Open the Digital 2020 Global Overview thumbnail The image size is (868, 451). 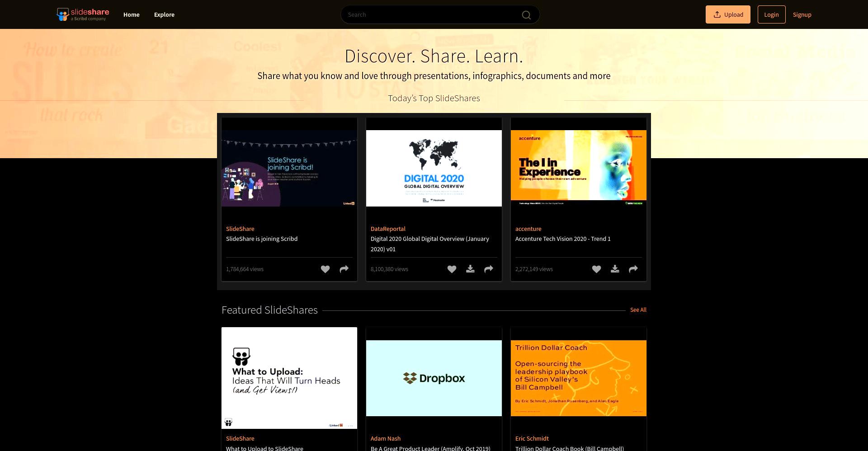tap(434, 168)
